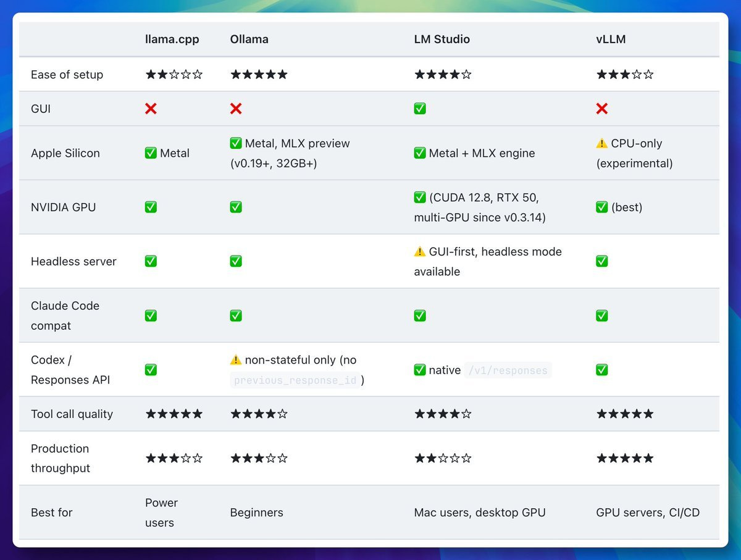Click the green check beside native /v1/responses

(x=420, y=370)
